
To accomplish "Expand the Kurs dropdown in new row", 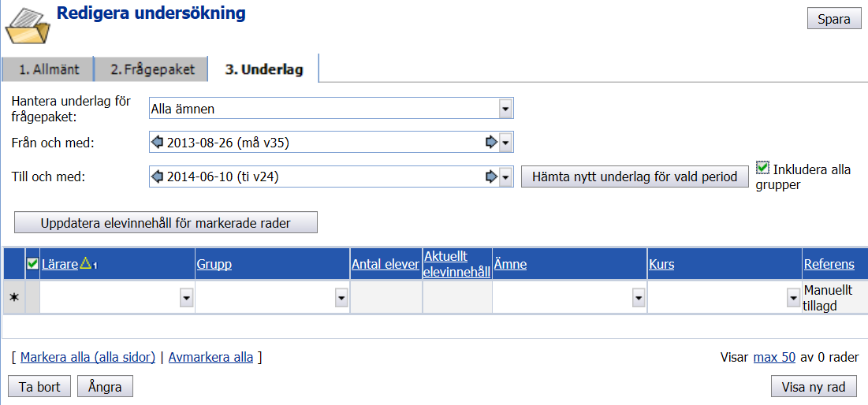I will [x=793, y=298].
